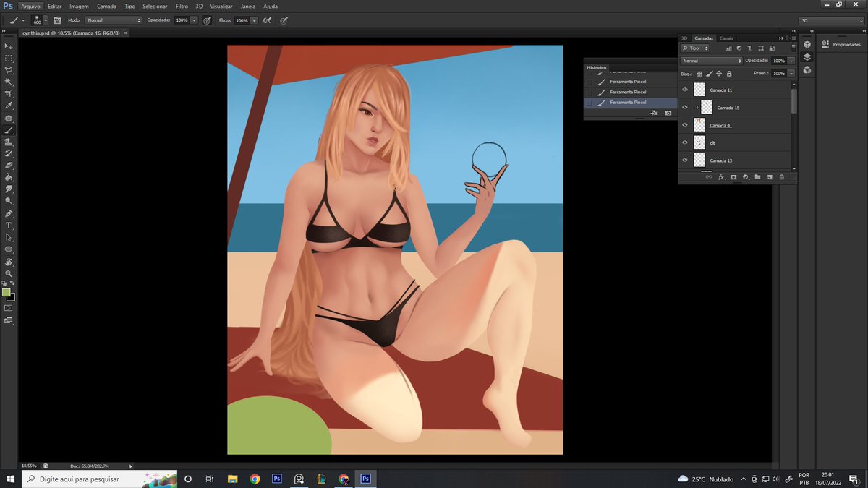Open the layer blend mode Normal dropdown

pyautogui.click(x=712, y=61)
